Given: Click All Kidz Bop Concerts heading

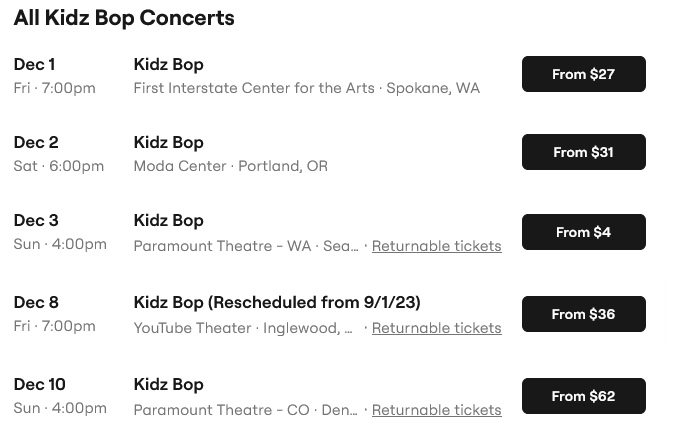Looking at the screenshot, I should [x=124, y=18].
